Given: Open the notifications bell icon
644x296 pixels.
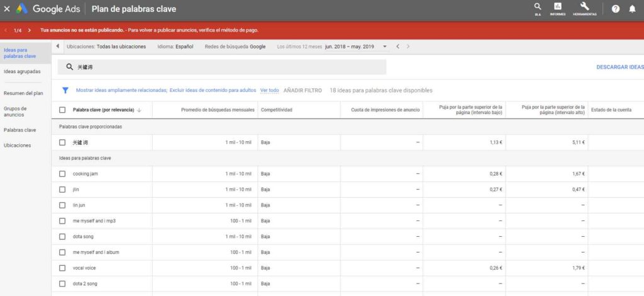Looking at the screenshot, I should [632, 9].
